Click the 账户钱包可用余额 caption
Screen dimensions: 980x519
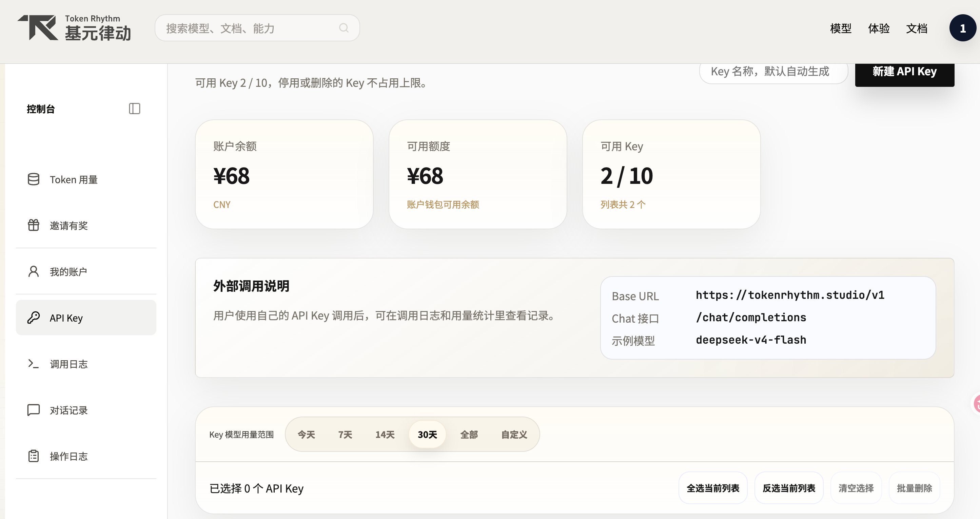coord(443,205)
